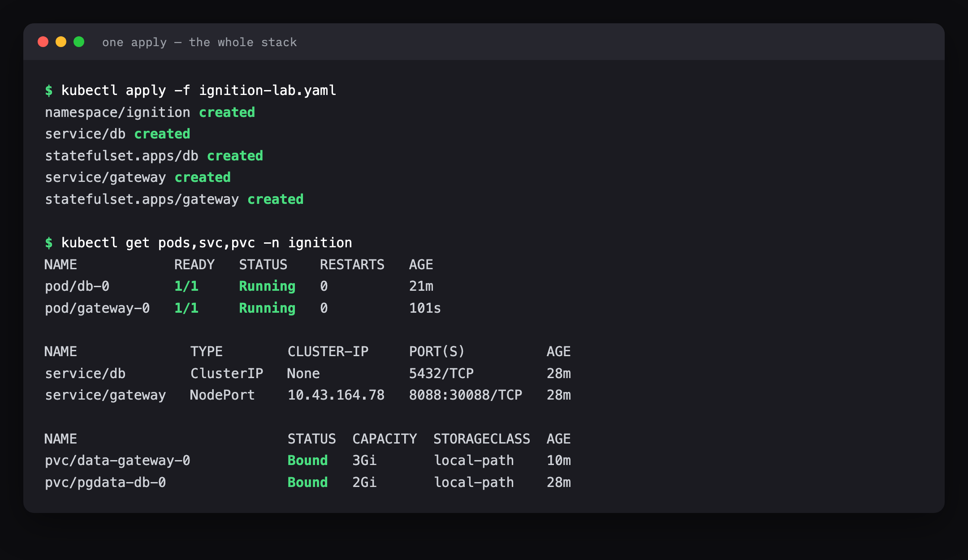
Task: Click the '3Gi' capacity value
Action: [x=364, y=461]
